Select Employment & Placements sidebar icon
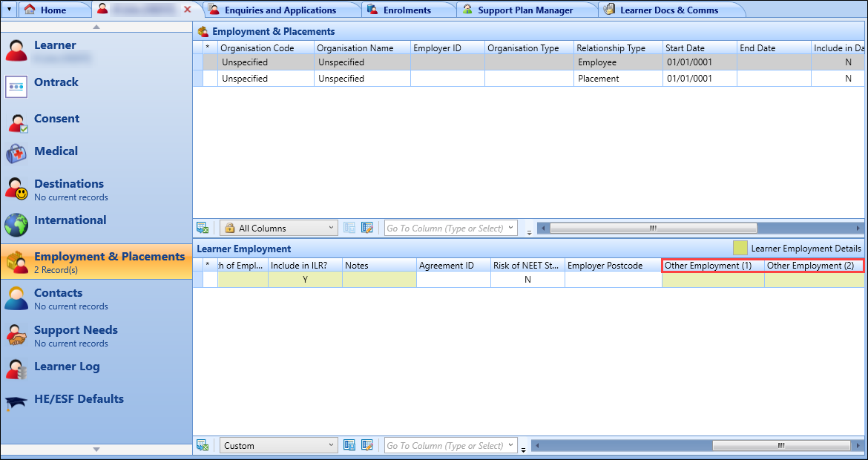The height and width of the screenshot is (460, 868). (16, 262)
